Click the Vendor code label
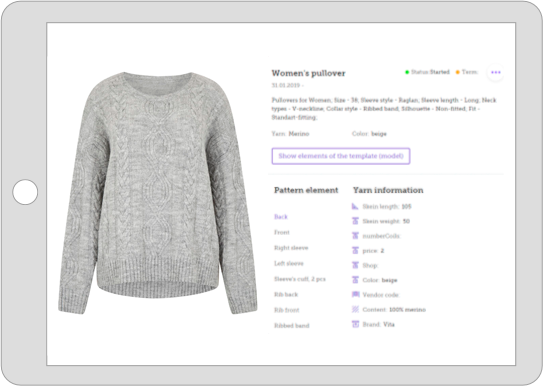The width and height of the screenshot is (543, 386). (381, 295)
